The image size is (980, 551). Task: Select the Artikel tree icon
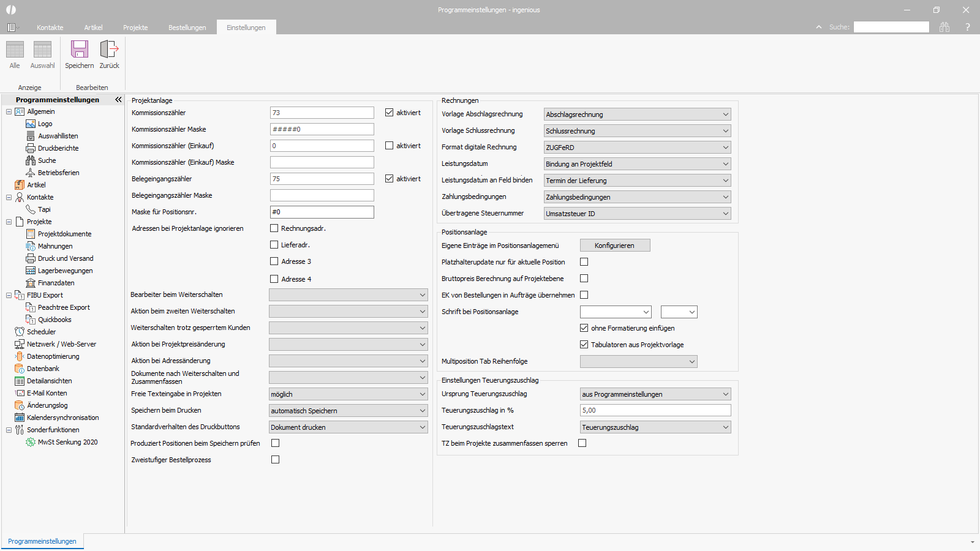click(x=20, y=185)
